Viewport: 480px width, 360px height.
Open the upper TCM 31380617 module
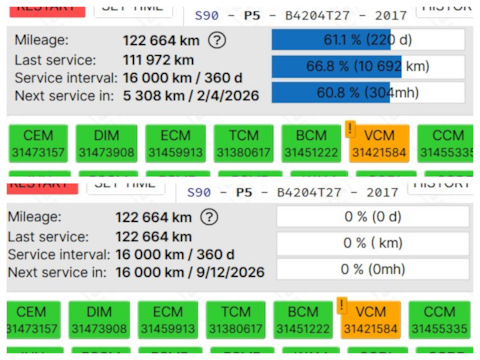click(x=244, y=144)
